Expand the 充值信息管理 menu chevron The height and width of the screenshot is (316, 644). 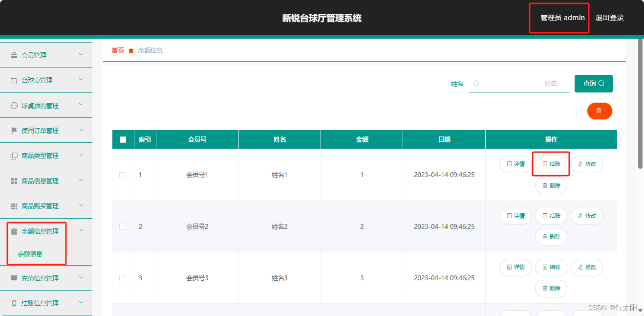click(x=81, y=278)
